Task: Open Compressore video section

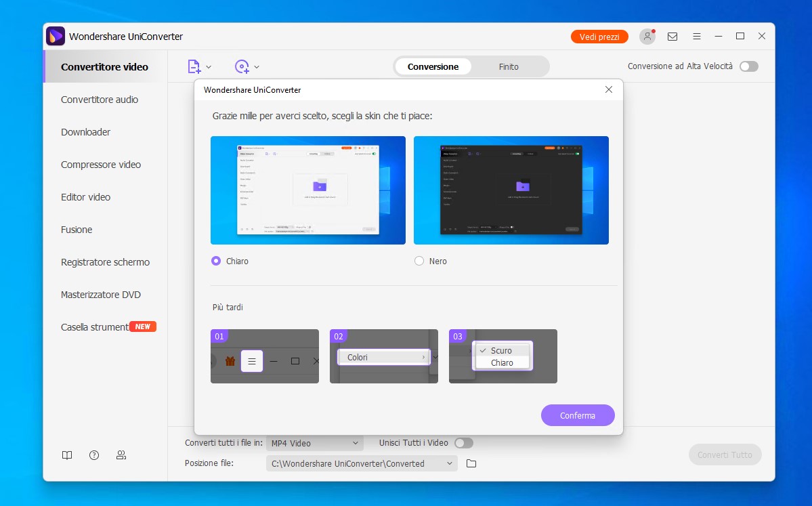Action: click(x=101, y=165)
